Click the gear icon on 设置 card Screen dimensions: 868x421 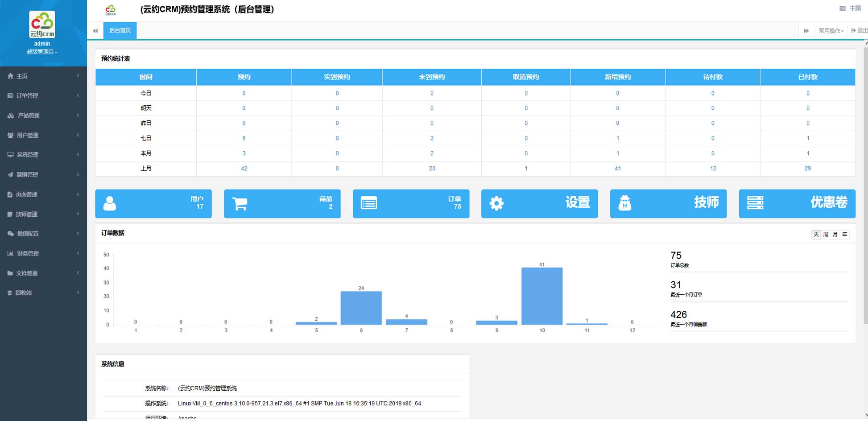pos(496,203)
